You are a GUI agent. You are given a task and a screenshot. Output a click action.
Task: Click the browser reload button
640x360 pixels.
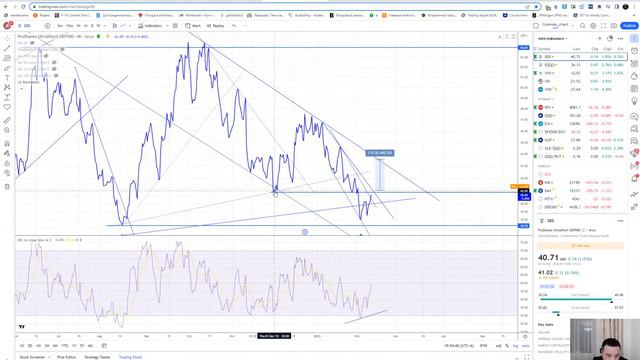pos(23,7)
